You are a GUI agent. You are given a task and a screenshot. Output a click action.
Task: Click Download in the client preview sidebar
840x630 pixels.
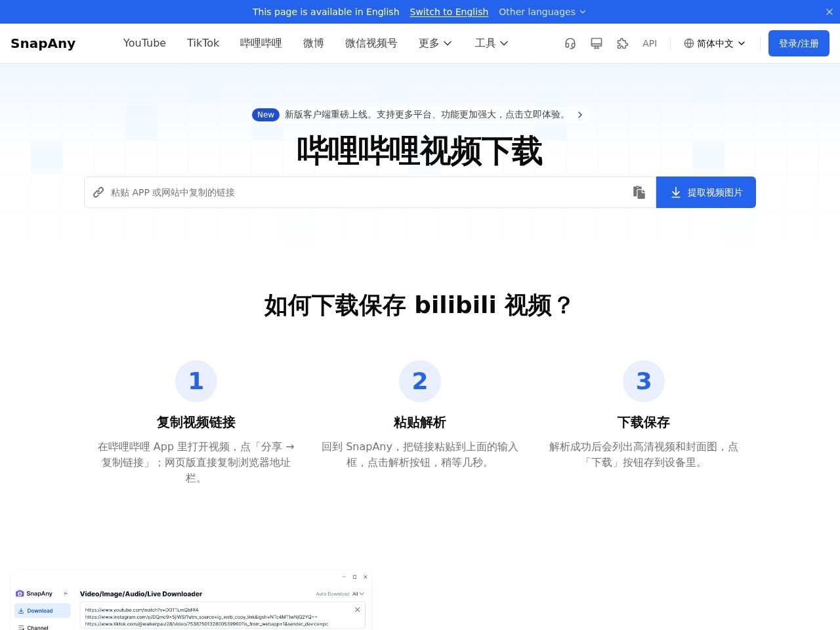pos(43,610)
